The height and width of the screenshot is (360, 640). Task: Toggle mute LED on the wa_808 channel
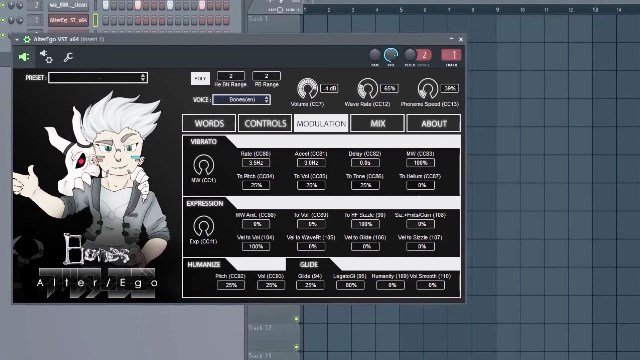(x=3, y=6)
